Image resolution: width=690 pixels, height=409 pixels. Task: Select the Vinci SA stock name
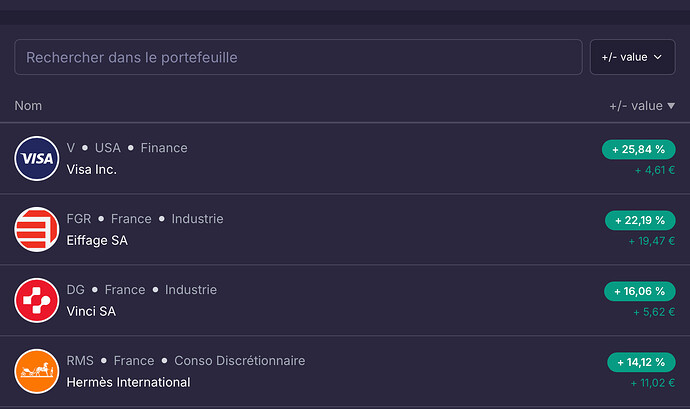(x=91, y=311)
